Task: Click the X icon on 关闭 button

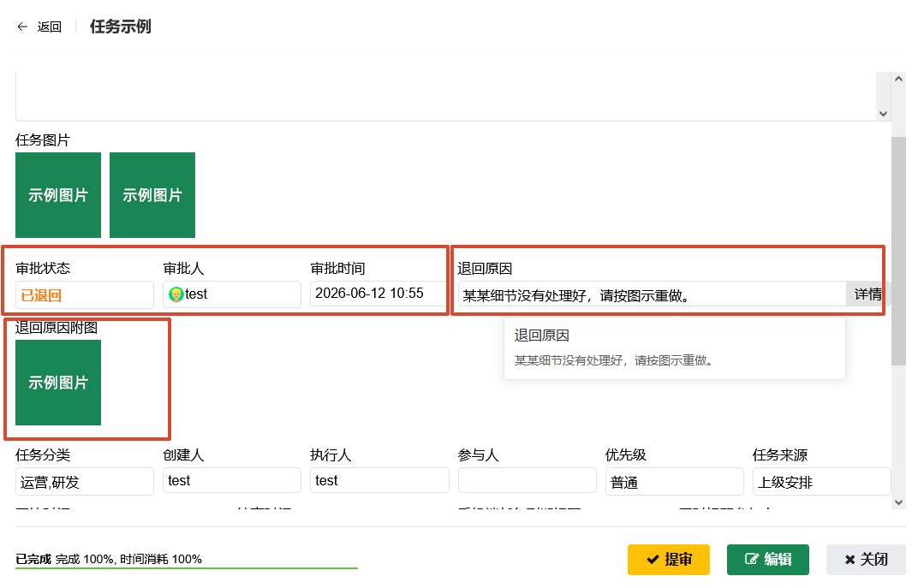Action: click(849, 560)
